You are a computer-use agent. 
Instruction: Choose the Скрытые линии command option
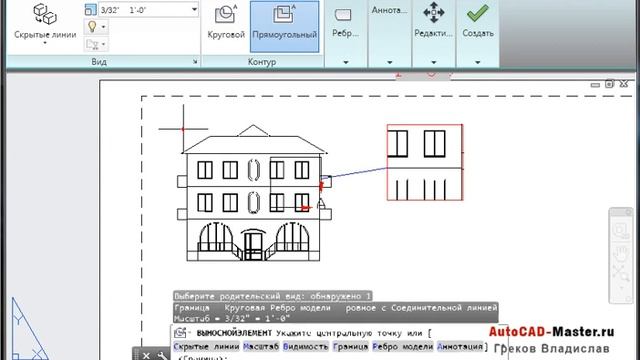pos(206,347)
